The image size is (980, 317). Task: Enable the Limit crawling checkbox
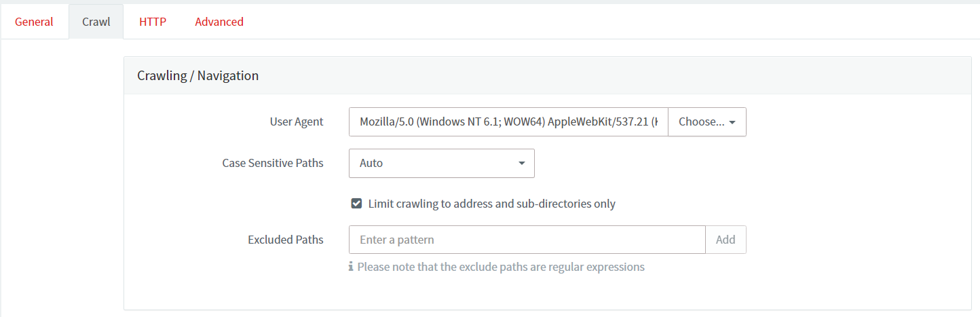tap(356, 204)
